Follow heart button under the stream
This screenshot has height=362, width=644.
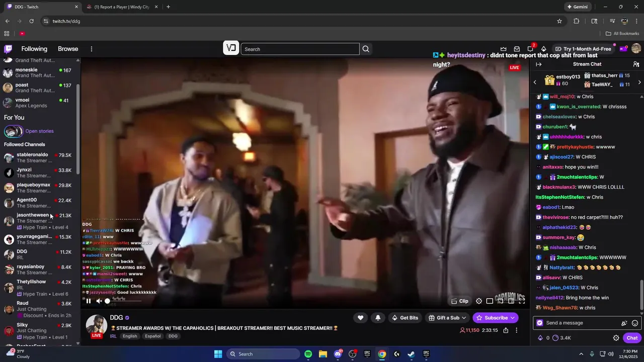coord(360,318)
